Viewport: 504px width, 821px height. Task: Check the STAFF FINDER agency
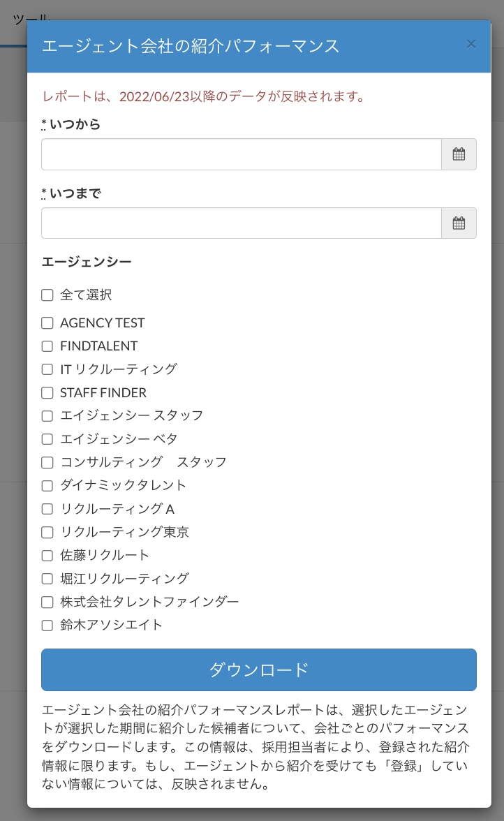pyautogui.click(x=47, y=393)
